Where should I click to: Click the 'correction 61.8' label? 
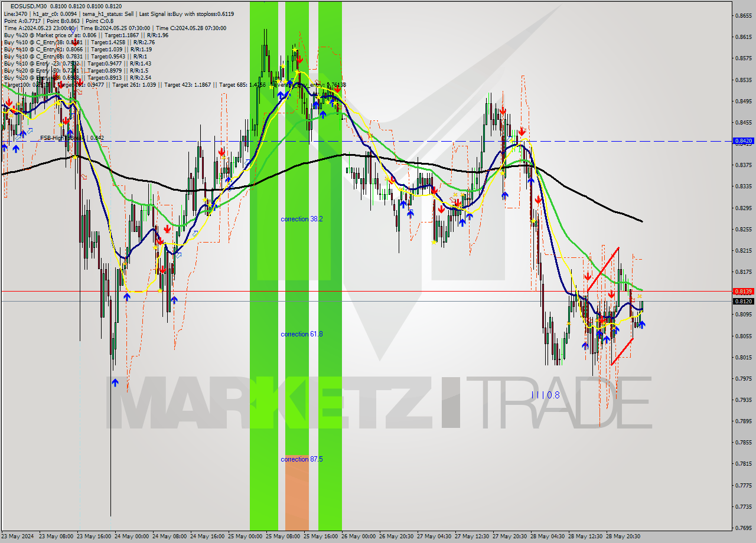(302, 334)
